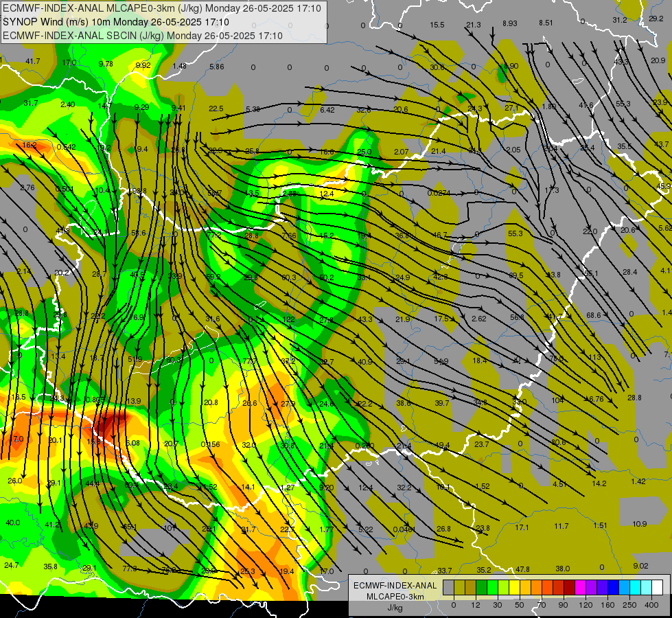672x618 pixels.
Task: Click the map value '0.0461'
Action: pyautogui.click(x=404, y=529)
